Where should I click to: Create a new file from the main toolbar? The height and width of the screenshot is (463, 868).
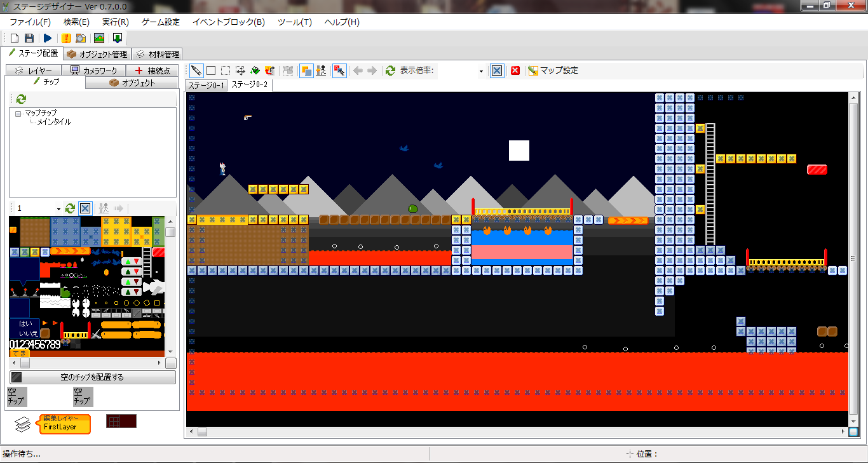(15, 38)
